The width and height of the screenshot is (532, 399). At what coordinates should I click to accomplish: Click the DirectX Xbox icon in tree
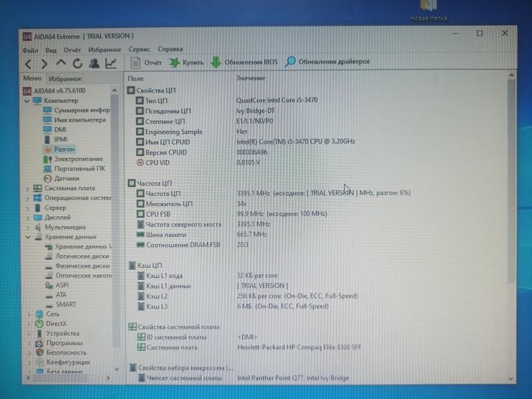40,324
